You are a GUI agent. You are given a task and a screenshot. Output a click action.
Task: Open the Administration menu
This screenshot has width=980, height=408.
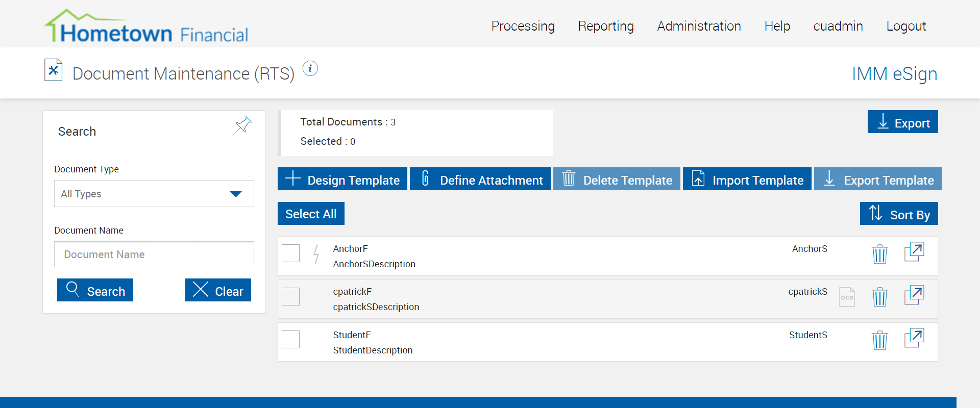pyautogui.click(x=699, y=26)
